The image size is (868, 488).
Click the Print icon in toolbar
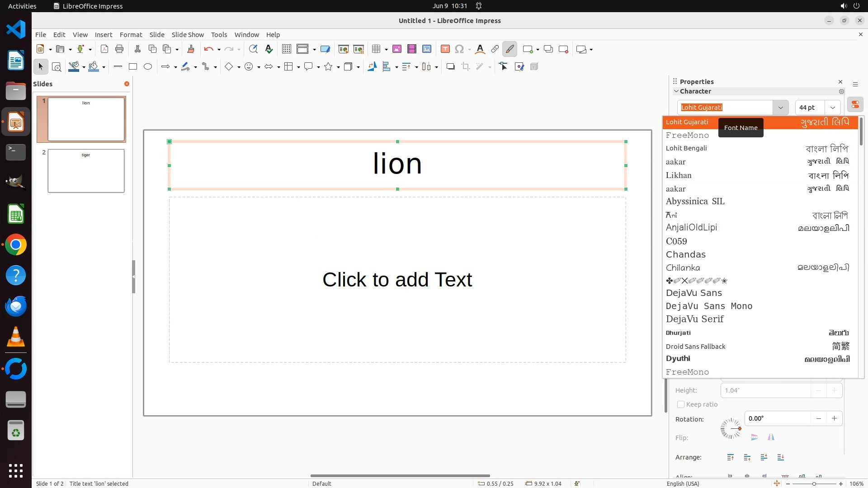point(119,49)
